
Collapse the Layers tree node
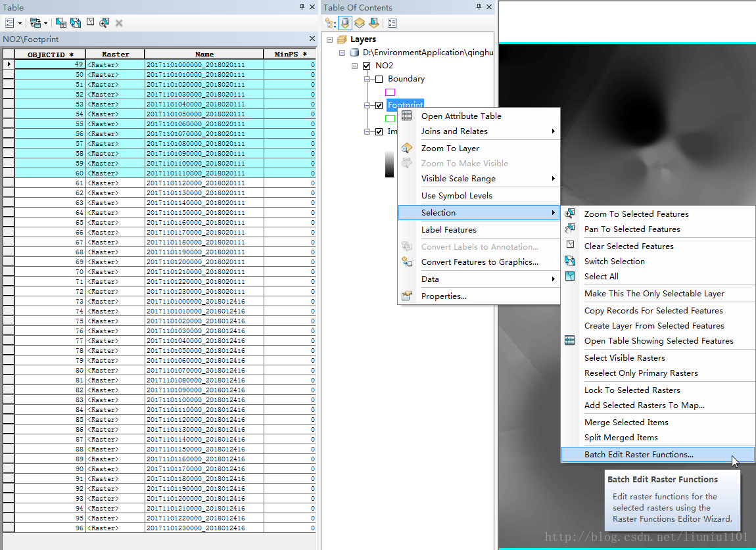(330, 40)
